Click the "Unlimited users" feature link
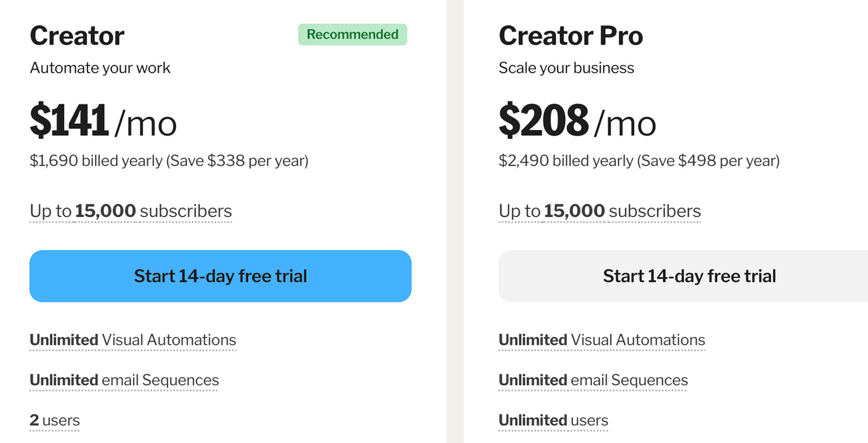868x443 pixels. click(x=553, y=420)
